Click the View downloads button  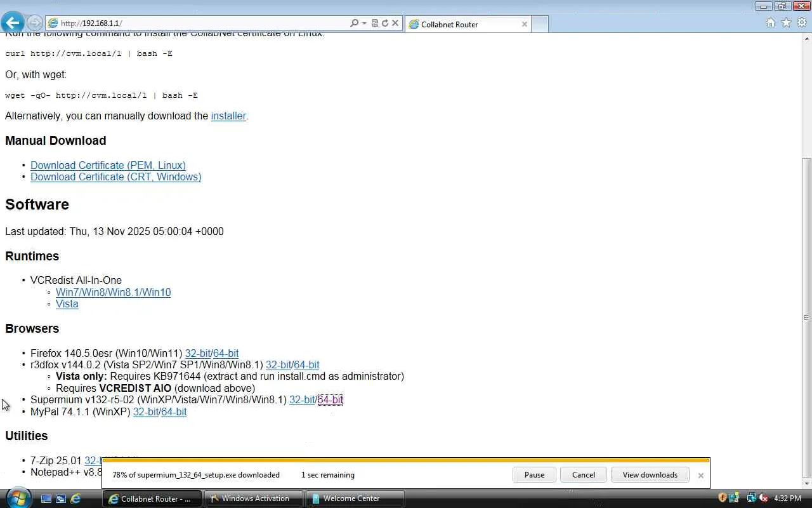650,474
